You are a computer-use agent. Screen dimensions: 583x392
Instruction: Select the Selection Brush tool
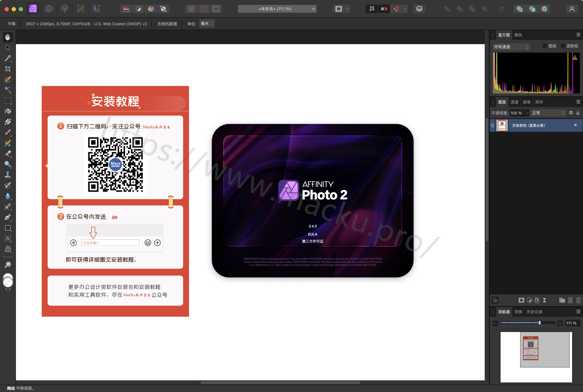click(x=8, y=79)
